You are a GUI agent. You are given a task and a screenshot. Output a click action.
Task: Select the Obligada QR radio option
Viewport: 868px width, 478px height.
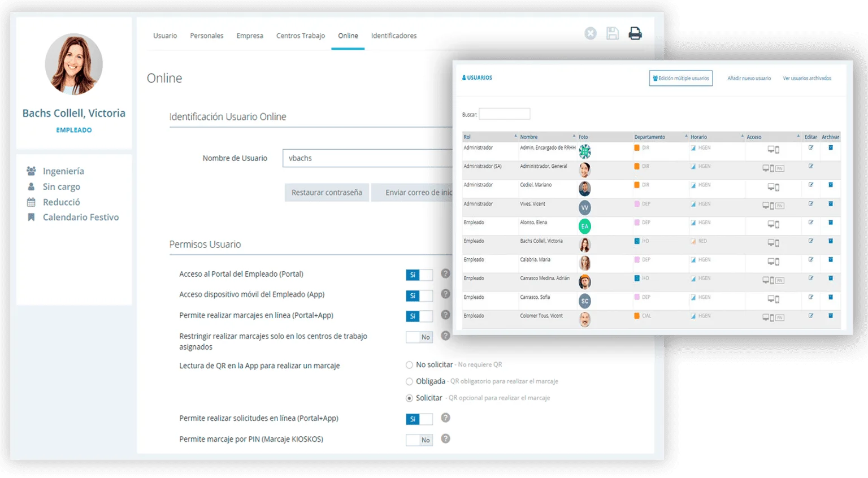[409, 381]
